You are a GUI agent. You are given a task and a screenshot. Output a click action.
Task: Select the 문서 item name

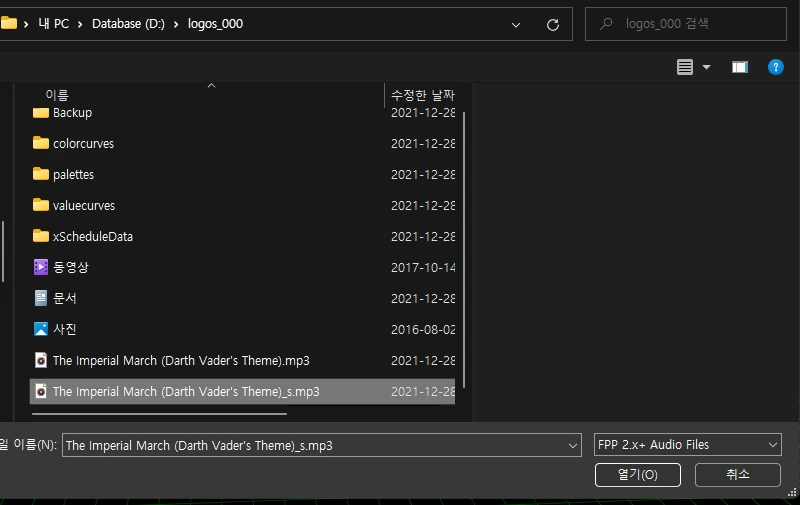click(65, 298)
